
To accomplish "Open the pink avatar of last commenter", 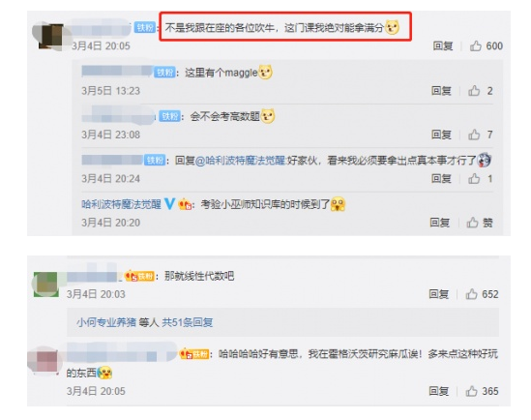I will 45,361.
